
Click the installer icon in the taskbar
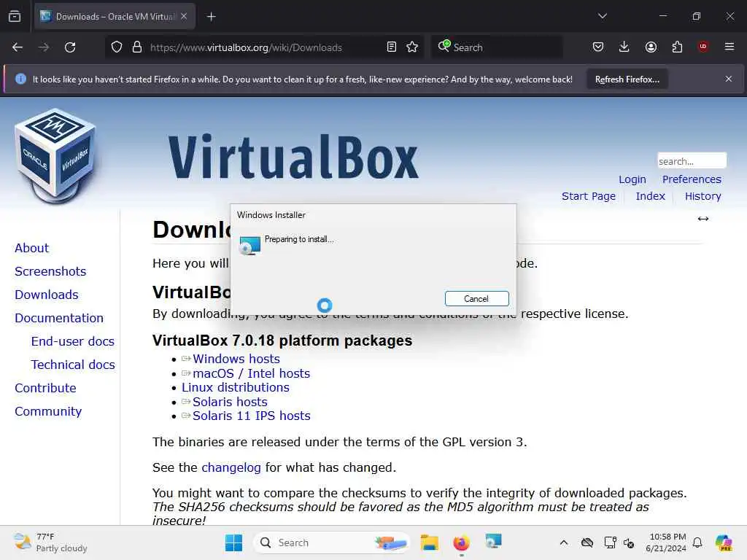point(493,542)
